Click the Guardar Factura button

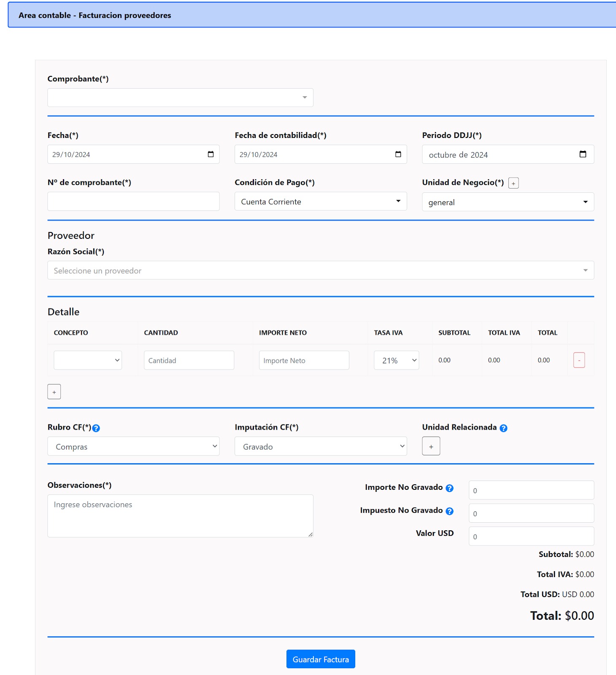(x=321, y=659)
